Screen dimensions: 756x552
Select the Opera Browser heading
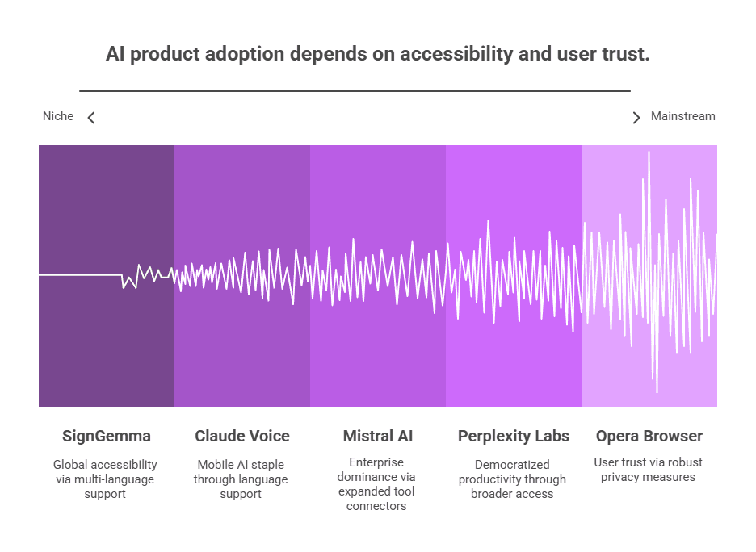coord(649,436)
